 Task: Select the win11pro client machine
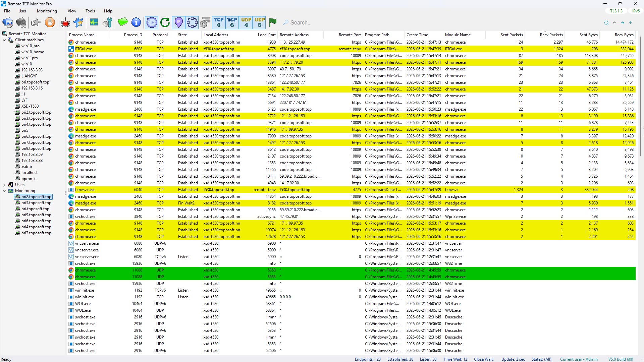click(30, 58)
